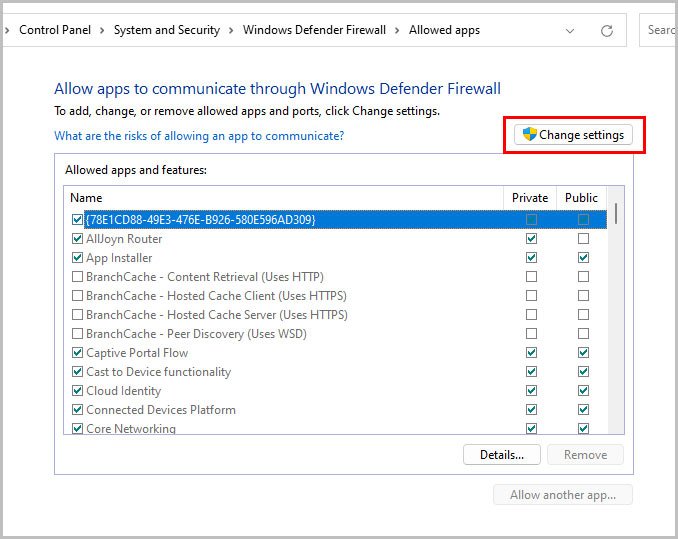Click in the Search box
Screen dimensions: 678x539
659,30
